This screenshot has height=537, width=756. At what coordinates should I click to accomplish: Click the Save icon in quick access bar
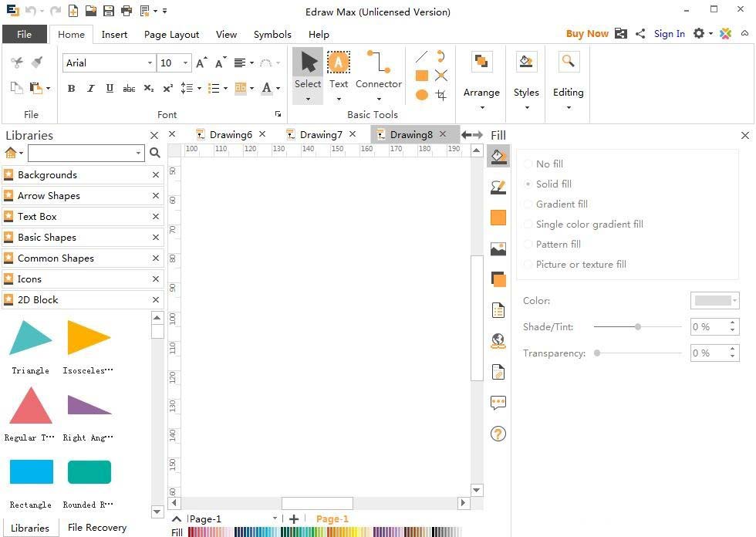(x=109, y=11)
